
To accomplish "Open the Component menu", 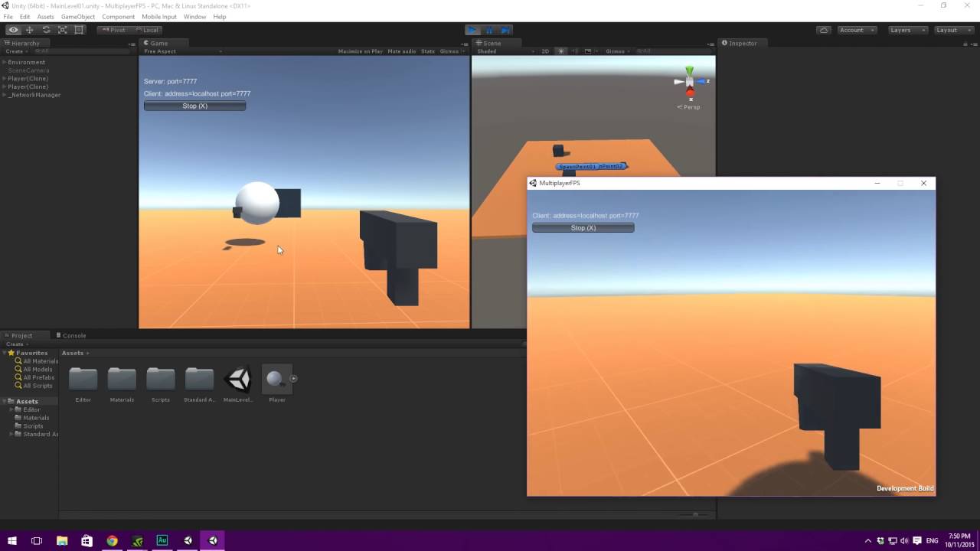I will [x=118, y=16].
